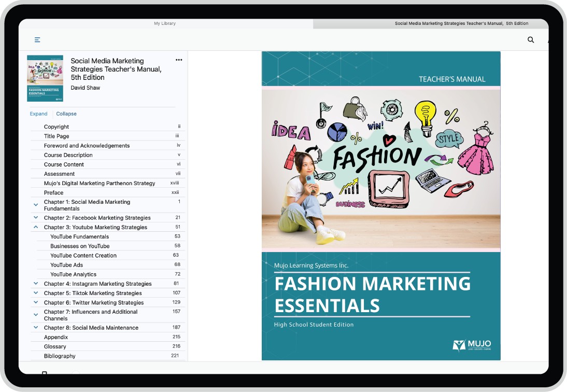Open Chapter 2: Facebook Marketing Strategies title
567x392 pixels.
click(x=97, y=218)
